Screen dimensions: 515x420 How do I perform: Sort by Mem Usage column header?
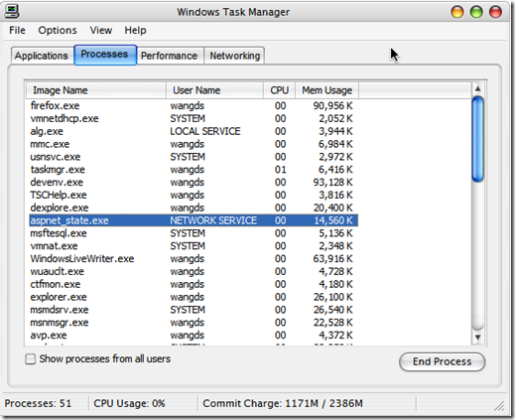(326, 90)
